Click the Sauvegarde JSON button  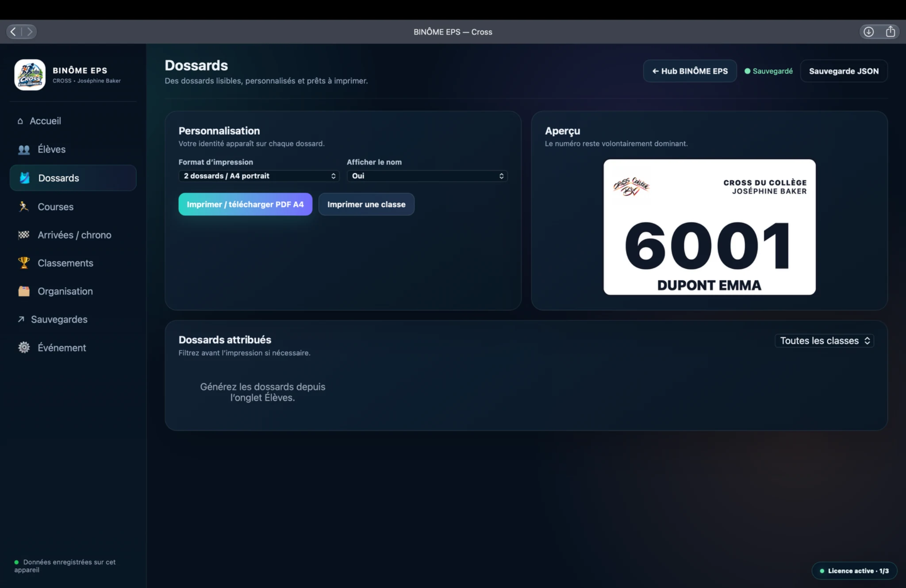click(844, 71)
